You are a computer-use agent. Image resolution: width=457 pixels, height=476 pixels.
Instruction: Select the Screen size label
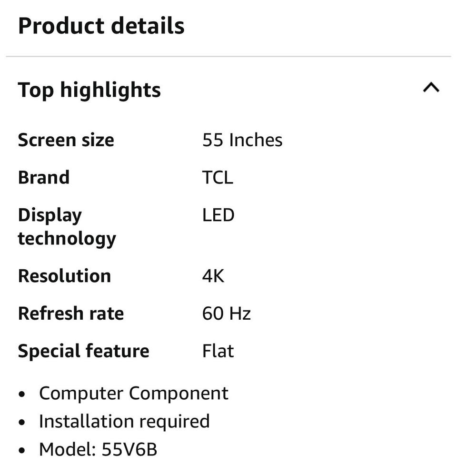click(66, 140)
